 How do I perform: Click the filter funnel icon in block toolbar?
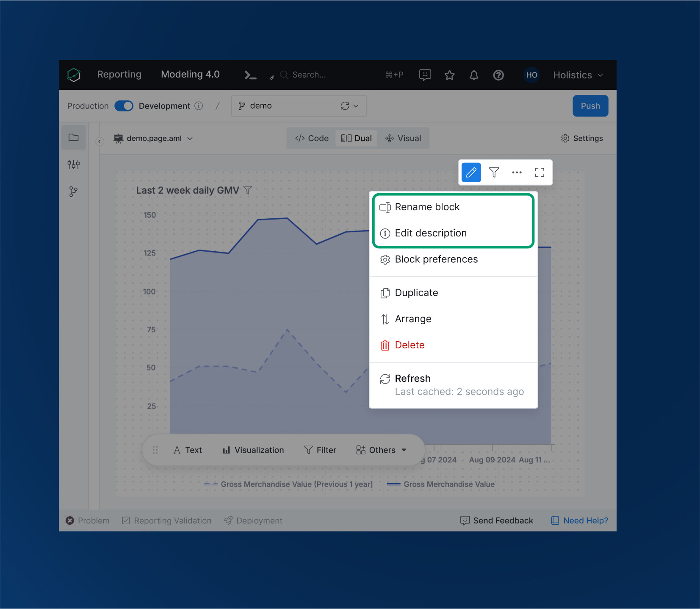pyautogui.click(x=494, y=172)
